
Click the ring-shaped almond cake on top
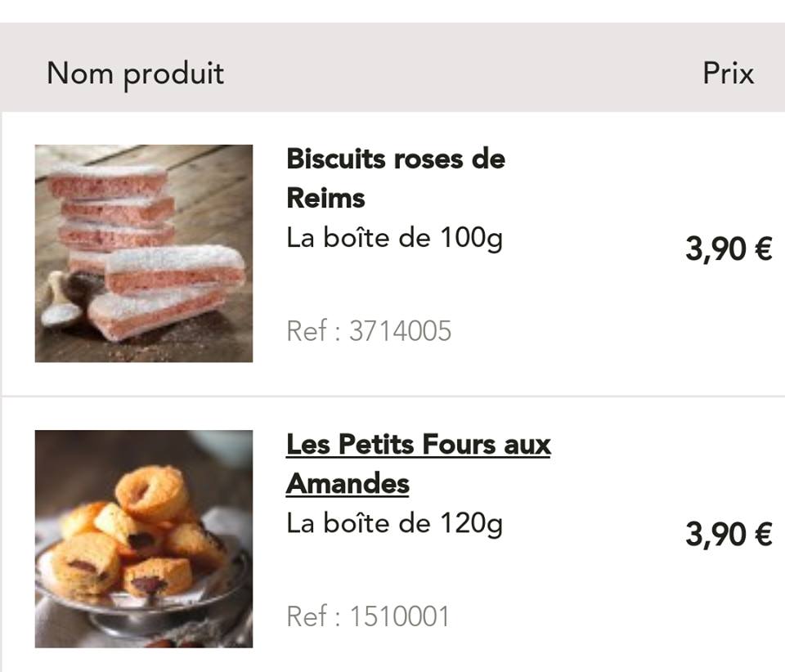click(x=151, y=492)
